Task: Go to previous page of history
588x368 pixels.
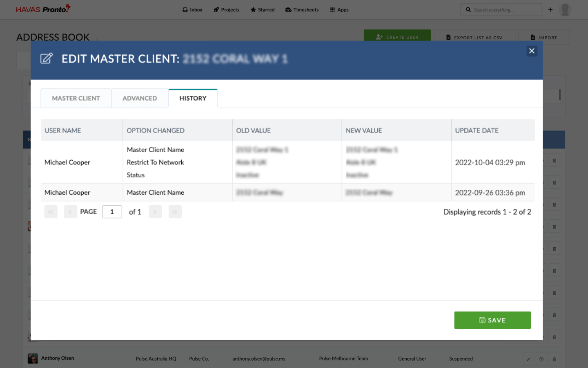Action: (x=71, y=212)
